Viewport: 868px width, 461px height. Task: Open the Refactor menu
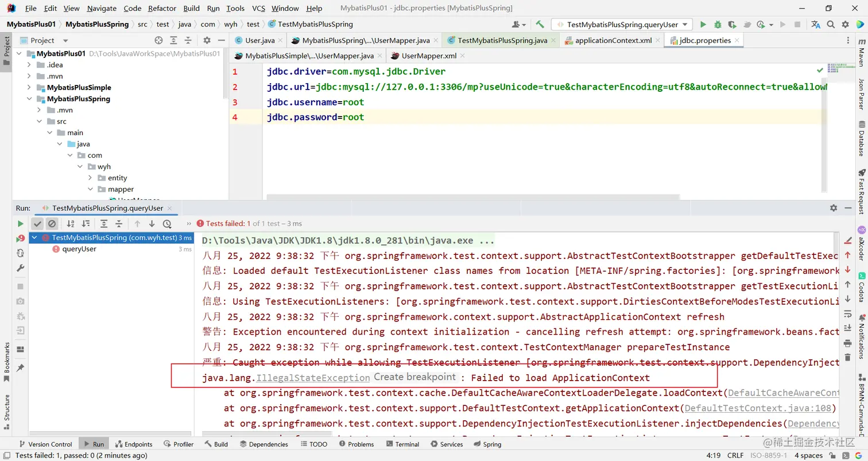click(x=162, y=8)
